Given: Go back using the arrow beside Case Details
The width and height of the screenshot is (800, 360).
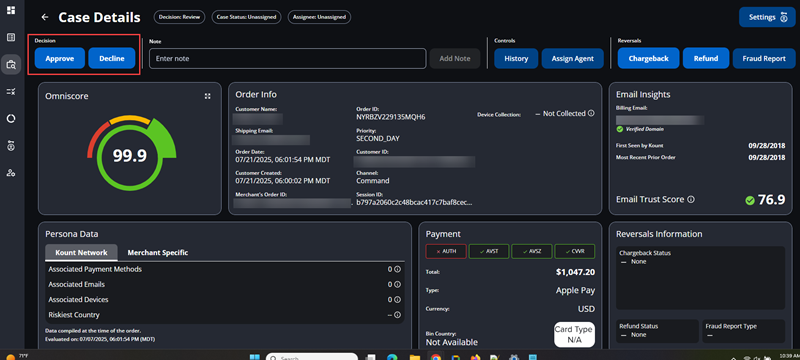Looking at the screenshot, I should tap(45, 17).
